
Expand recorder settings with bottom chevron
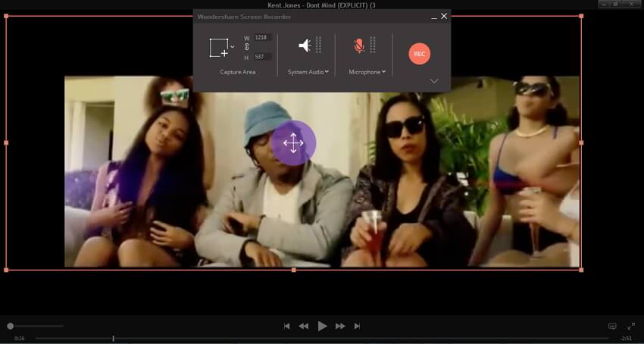(x=434, y=81)
